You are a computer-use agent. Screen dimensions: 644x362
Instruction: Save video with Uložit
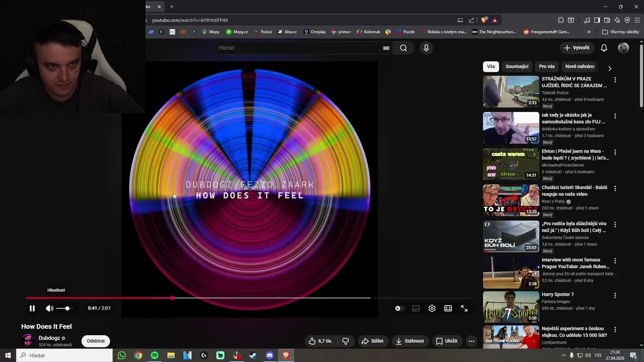click(x=447, y=341)
